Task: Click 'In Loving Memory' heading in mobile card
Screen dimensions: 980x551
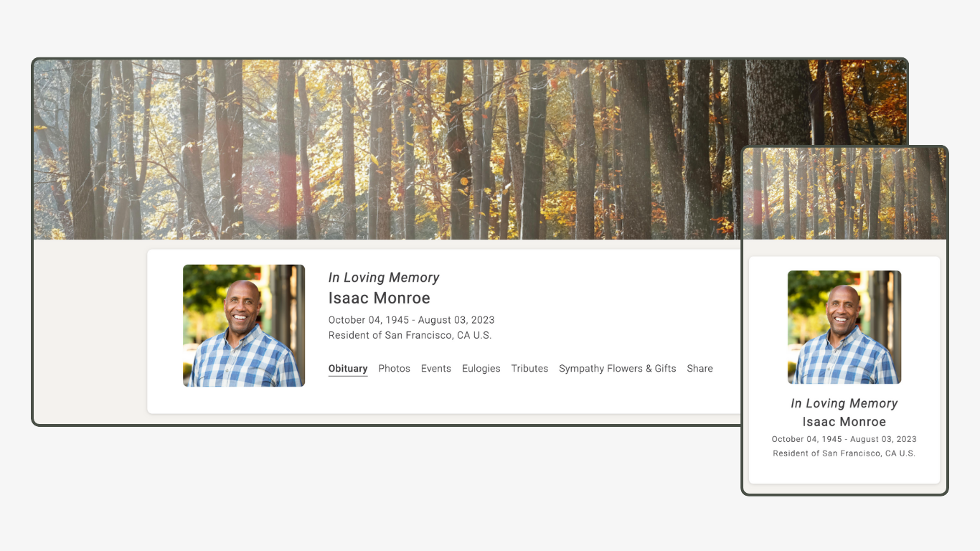Action: click(844, 404)
